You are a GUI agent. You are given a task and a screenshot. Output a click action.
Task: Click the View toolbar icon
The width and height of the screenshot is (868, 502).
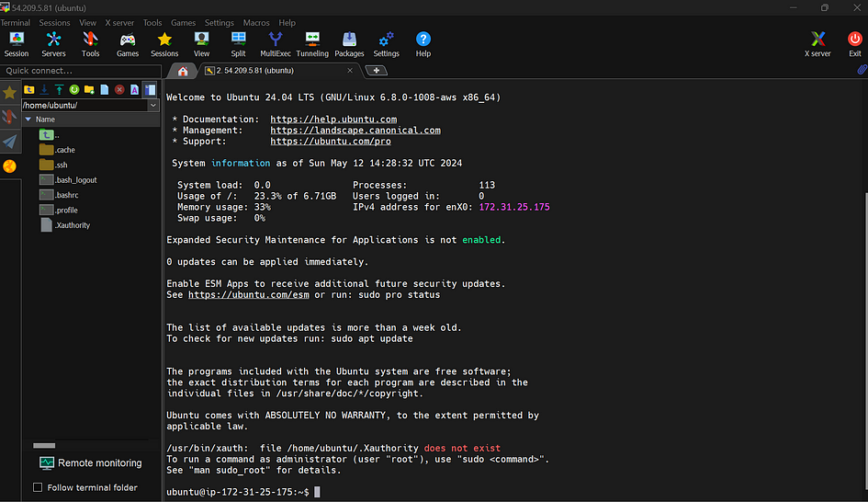point(201,44)
